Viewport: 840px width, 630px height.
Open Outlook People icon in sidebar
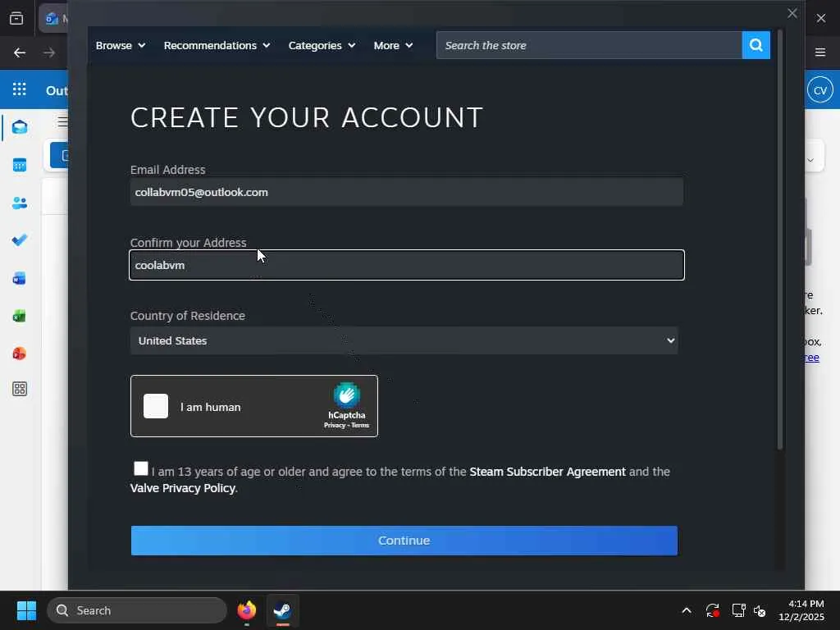point(20,203)
